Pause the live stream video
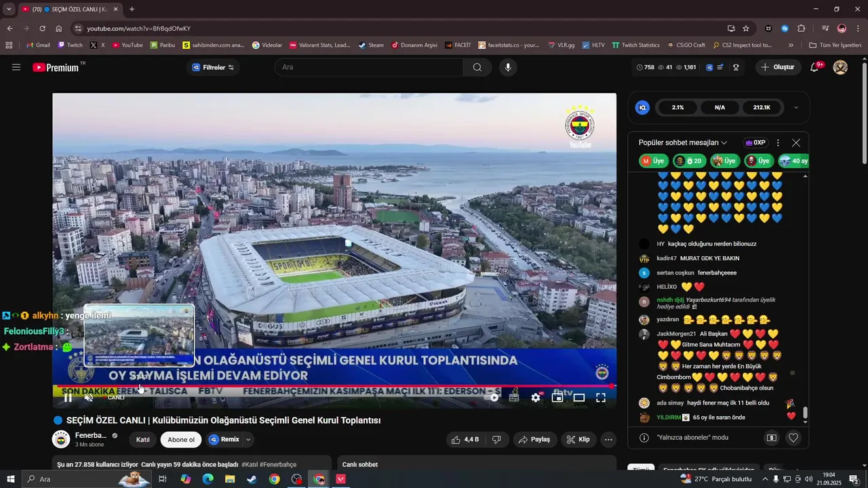868x488 pixels. 68,398
